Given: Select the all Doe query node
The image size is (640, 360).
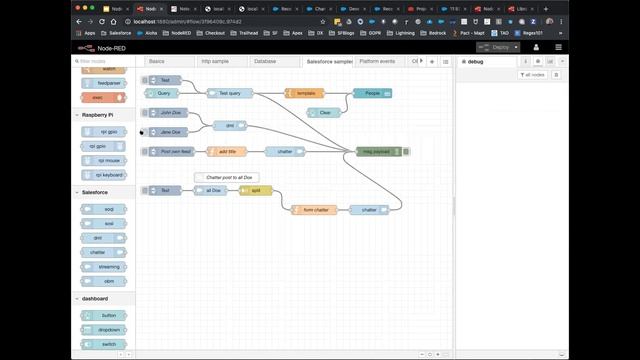Looking at the screenshot, I should [x=210, y=190].
